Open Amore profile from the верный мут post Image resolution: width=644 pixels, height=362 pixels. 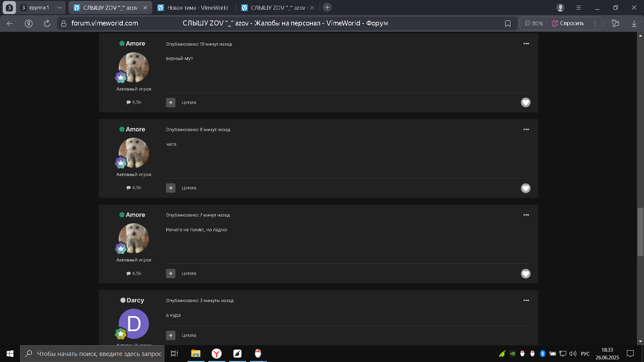pos(135,44)
